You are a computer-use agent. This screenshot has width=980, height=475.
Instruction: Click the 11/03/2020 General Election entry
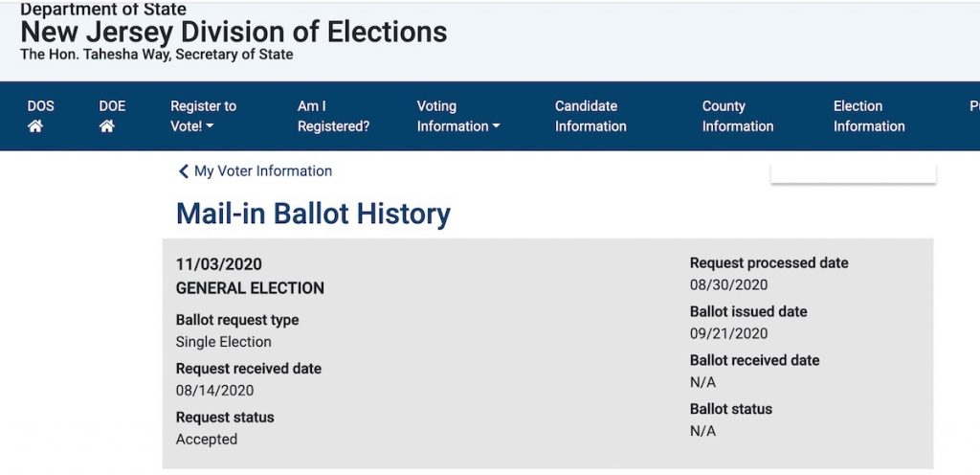point(249,276)
